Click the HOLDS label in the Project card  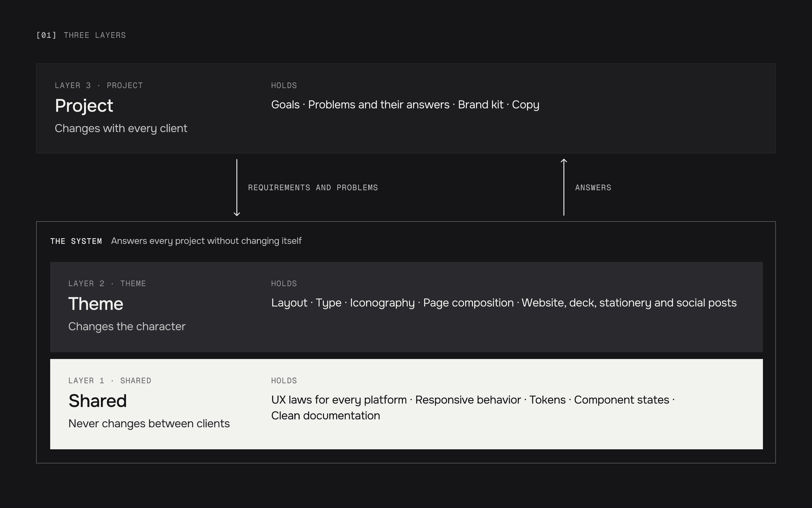[284, 85]
